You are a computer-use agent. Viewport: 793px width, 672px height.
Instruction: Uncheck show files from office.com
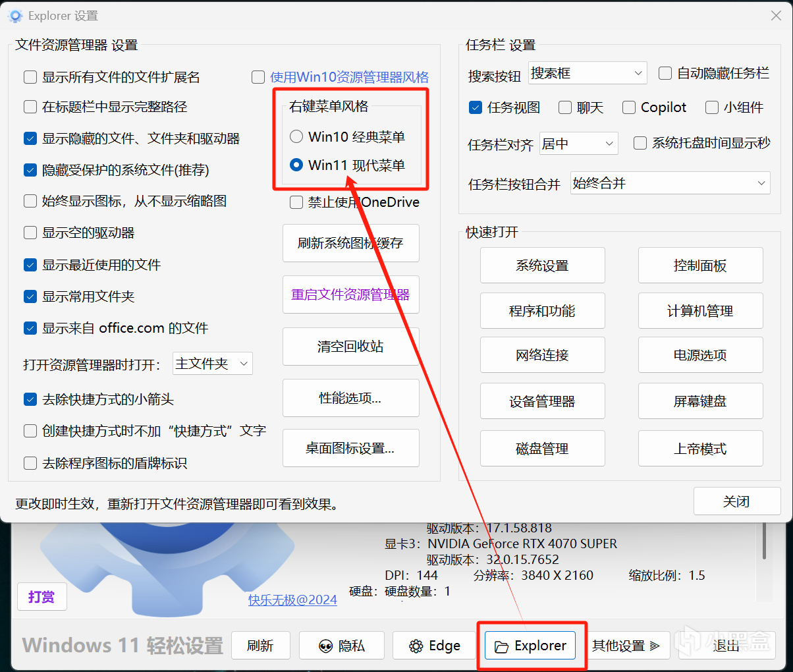pyautogui.click(x=30, y=328)
